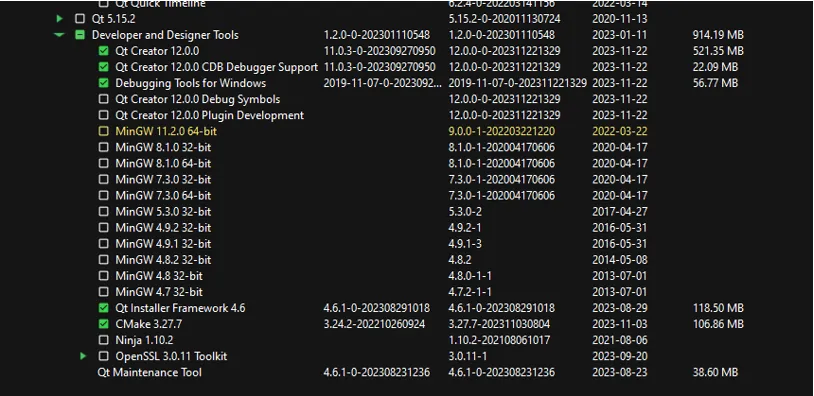Check the MinGW 4.8 32-bit checkbox

pyautogui.click(x=104, y=276)
